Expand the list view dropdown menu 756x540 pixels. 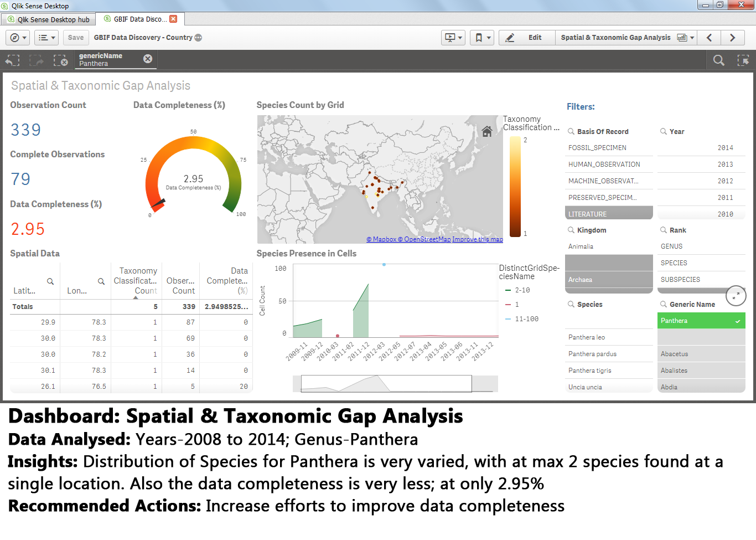point(46,38)
